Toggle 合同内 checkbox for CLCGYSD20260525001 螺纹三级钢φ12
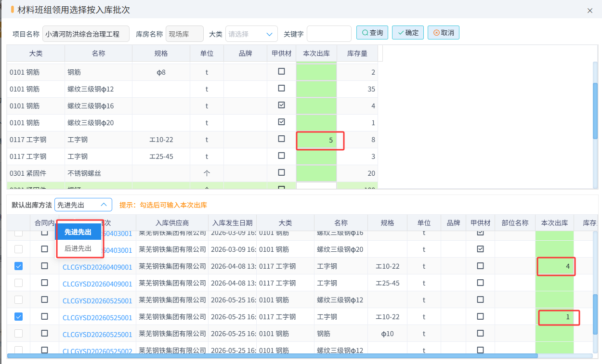Screen dimensions: 602x364 44,299
